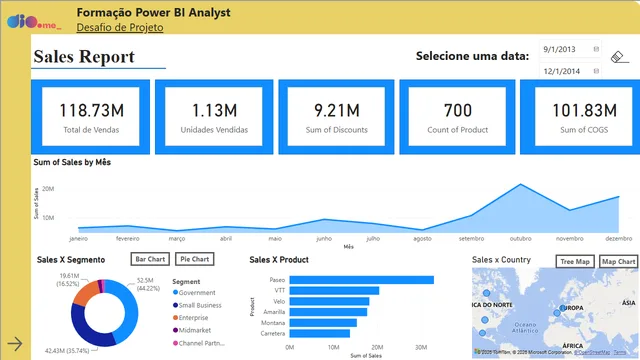Click the Midmarket legend item
Screen dimensions: 640x360
coord(192,330)
